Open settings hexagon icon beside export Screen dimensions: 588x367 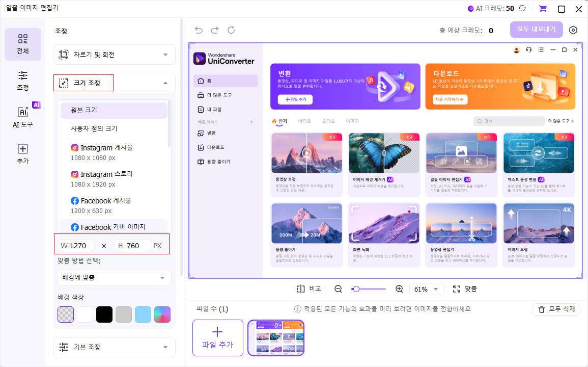pyautogui.click(x=573, y=30)
